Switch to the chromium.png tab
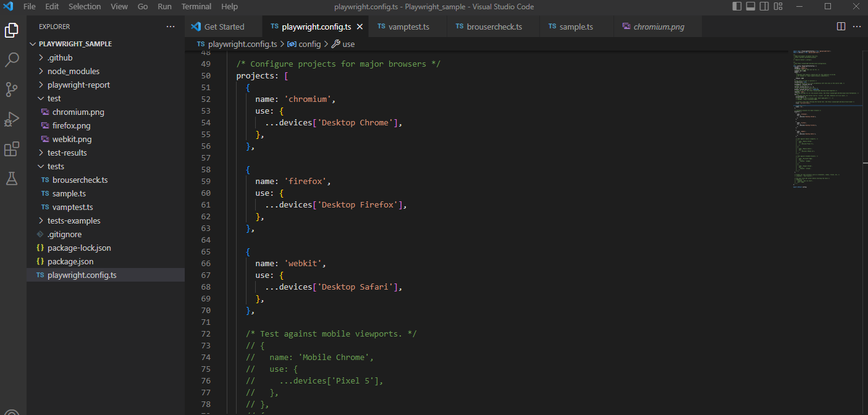 pyautogui.click(x=659, y=27)
